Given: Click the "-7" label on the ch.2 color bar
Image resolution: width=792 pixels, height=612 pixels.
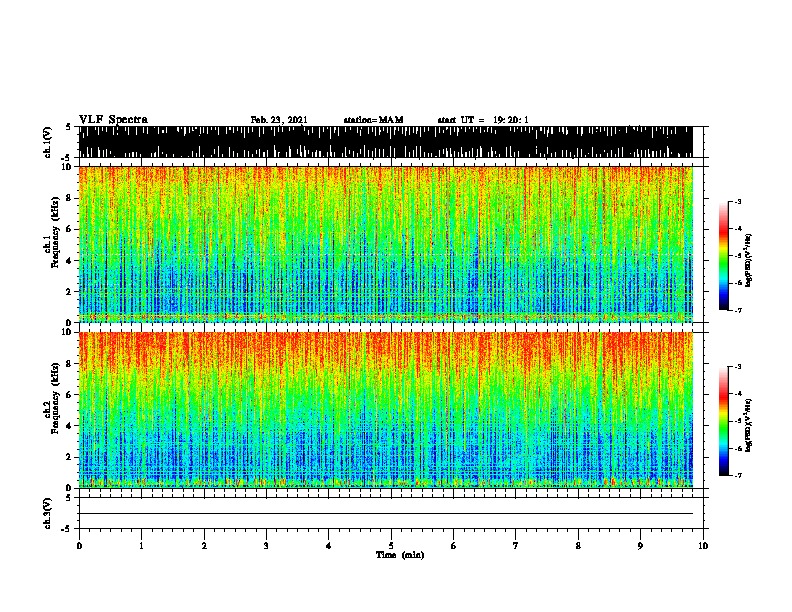Looking at the screenshot, I should (x=737, y=476).
